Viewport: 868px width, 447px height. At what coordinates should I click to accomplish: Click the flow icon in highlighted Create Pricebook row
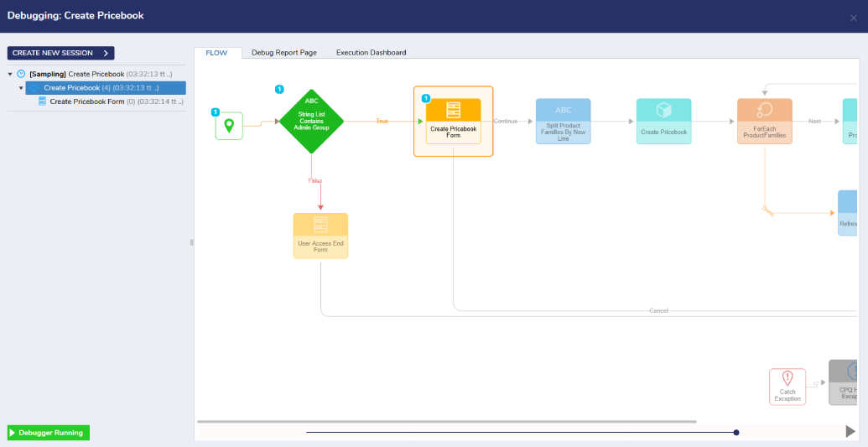pos(34,88)
